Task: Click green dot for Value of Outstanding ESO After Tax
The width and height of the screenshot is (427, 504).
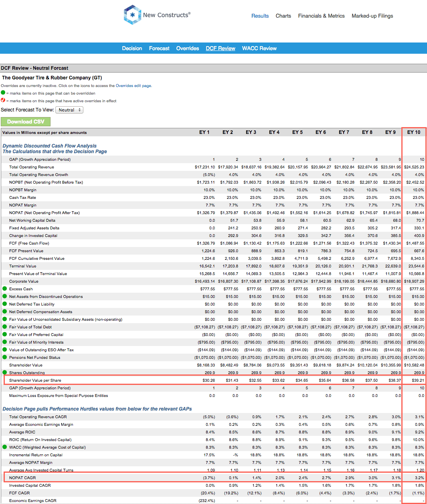Action: [x=4, y=350]
